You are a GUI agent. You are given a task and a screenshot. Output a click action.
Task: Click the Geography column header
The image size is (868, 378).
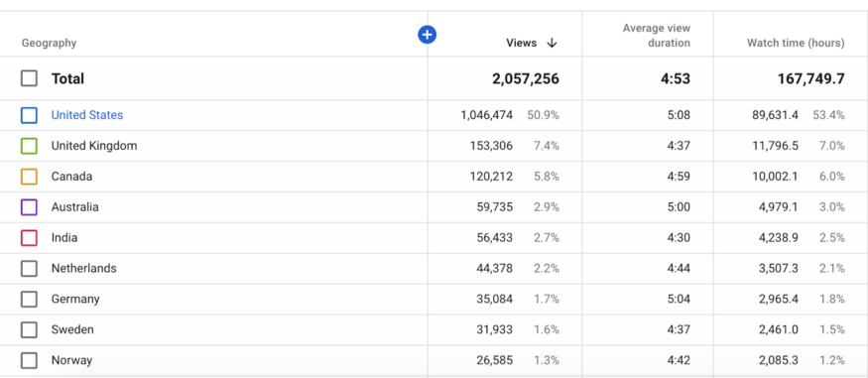[x=50, y=44]
